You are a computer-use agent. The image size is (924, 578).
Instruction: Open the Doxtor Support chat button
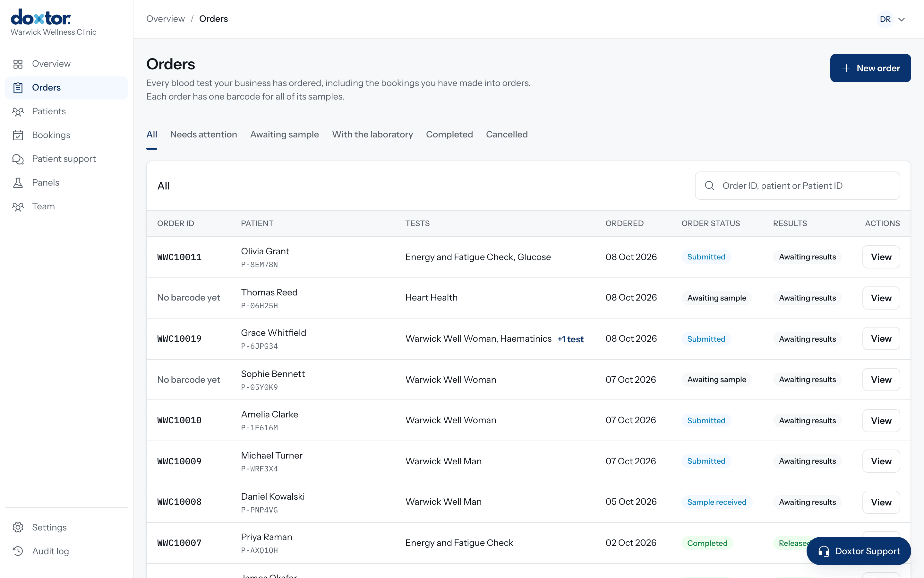[858, 551]
